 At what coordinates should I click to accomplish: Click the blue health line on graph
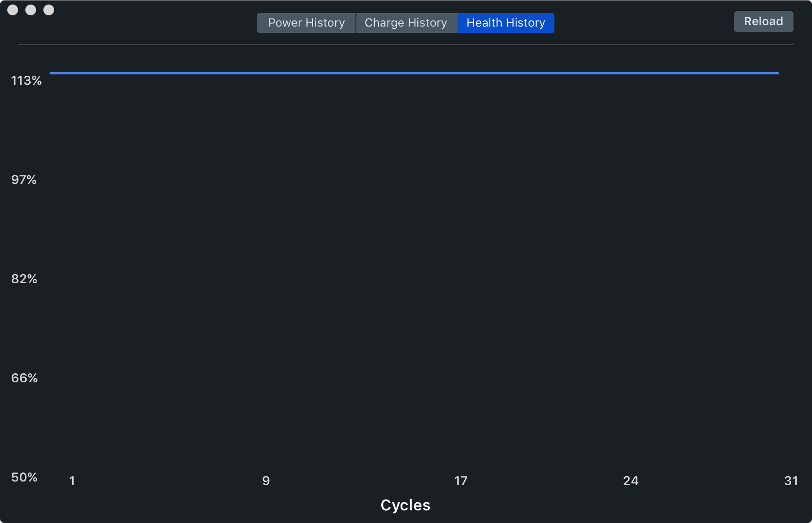(x=414, y=73)
